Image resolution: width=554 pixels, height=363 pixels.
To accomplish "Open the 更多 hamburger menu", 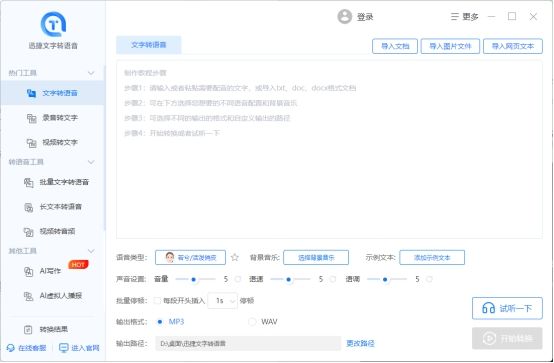I will click(465, 17).
